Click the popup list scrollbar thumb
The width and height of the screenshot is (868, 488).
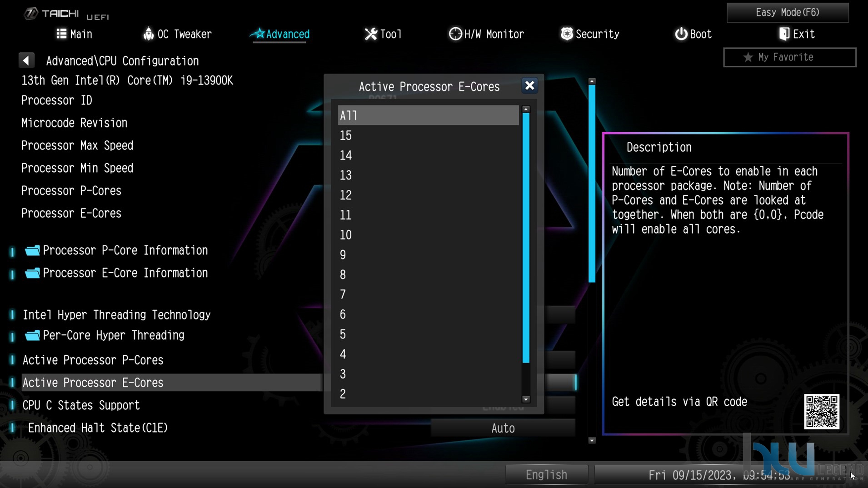(x=526, y=238)
